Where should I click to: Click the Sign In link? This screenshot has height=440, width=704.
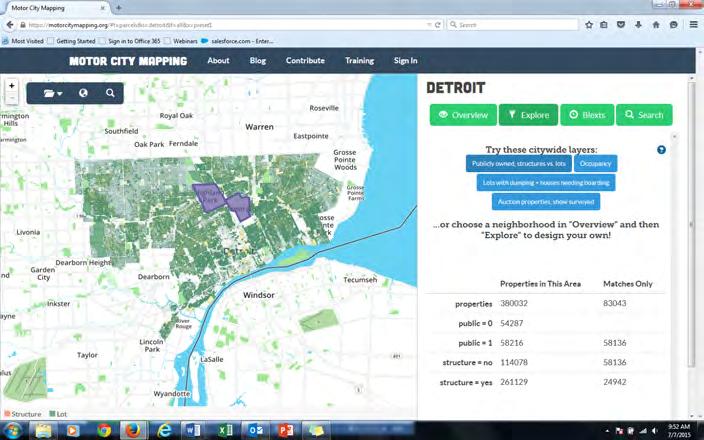[405, 61]
